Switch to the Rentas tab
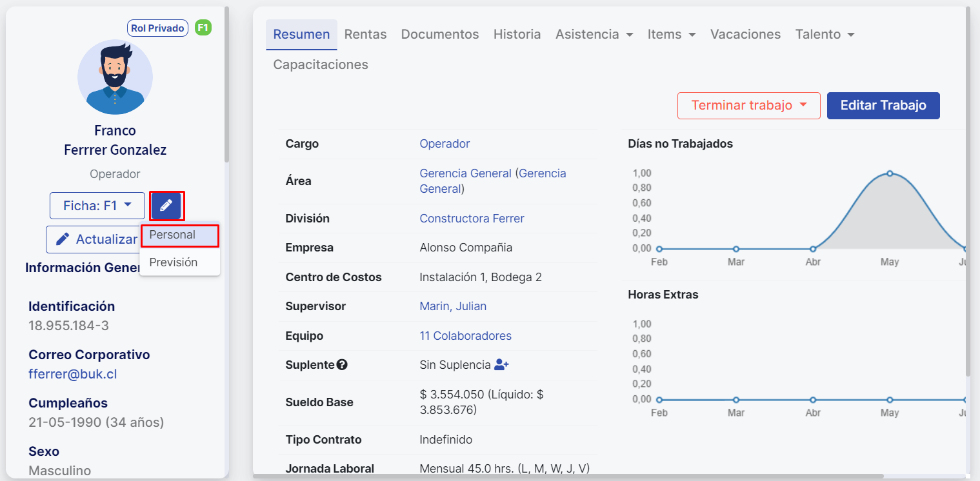Screen dimensions: 980x481 tap(365, 34)
